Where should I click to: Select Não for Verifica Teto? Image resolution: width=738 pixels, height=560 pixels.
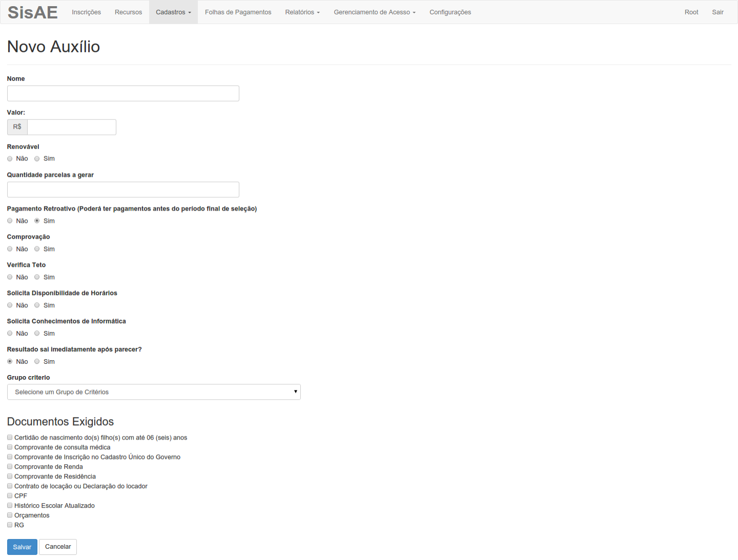[10, 277]
